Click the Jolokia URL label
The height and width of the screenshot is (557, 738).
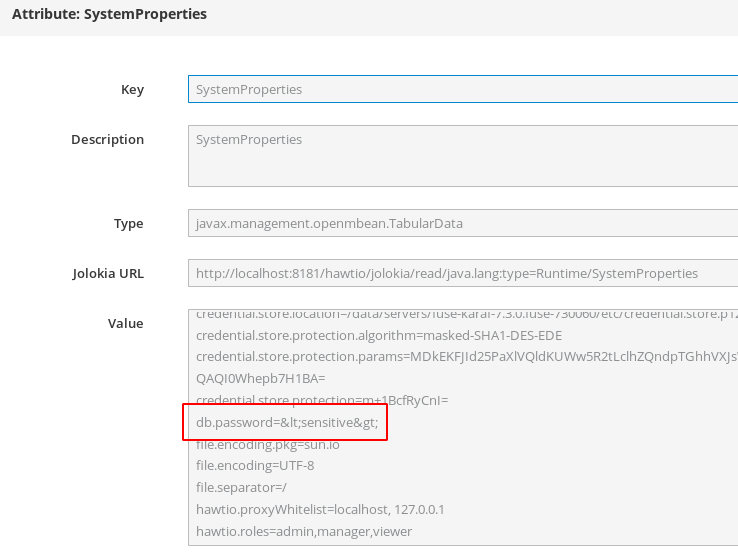[x=108, y=273]
